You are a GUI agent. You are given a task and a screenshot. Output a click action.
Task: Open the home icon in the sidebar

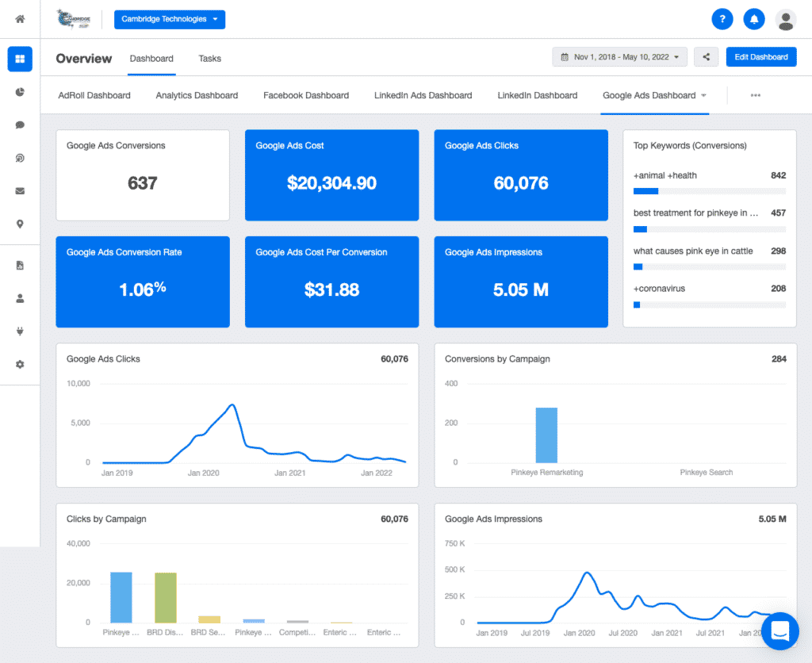pos(20,19)
